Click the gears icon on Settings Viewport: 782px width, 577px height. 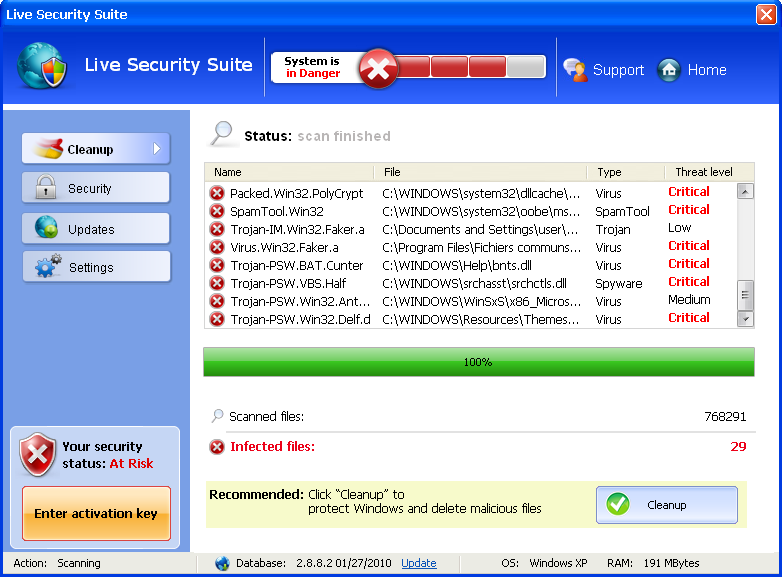[48, 265]
